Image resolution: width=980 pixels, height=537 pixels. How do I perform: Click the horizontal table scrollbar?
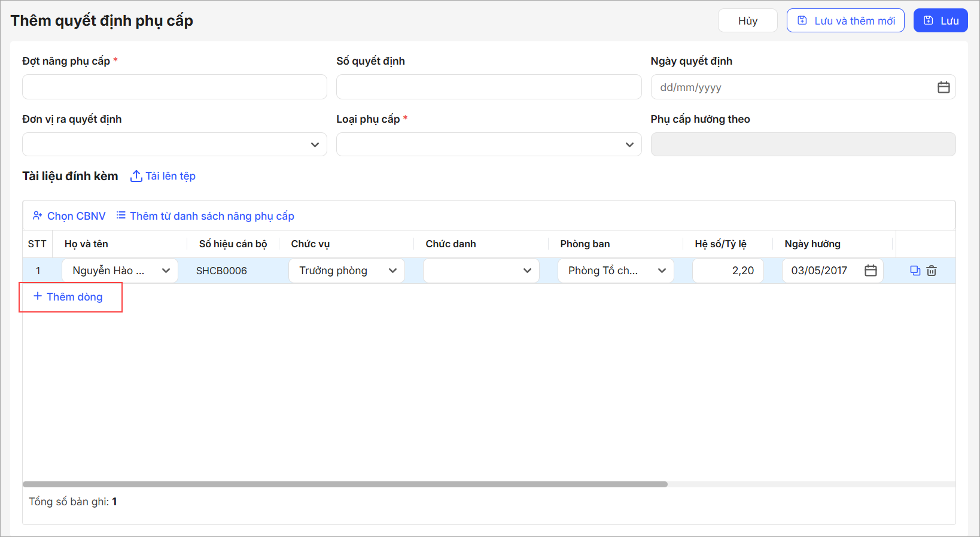[x=345, y=484]
